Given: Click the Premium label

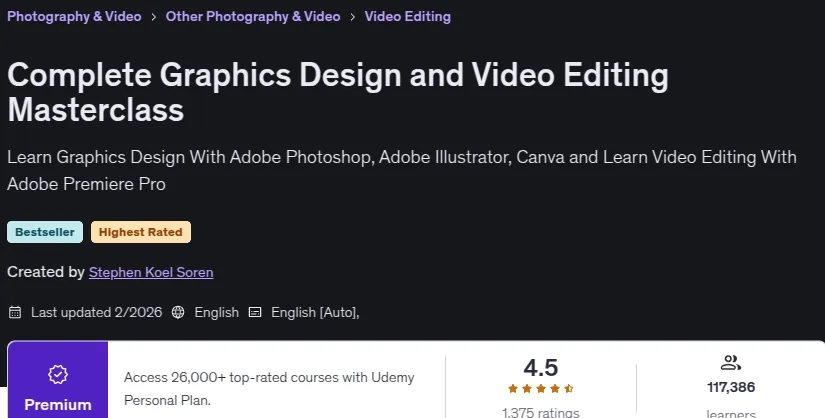Looking at the screenshot, I should point(58,405).
